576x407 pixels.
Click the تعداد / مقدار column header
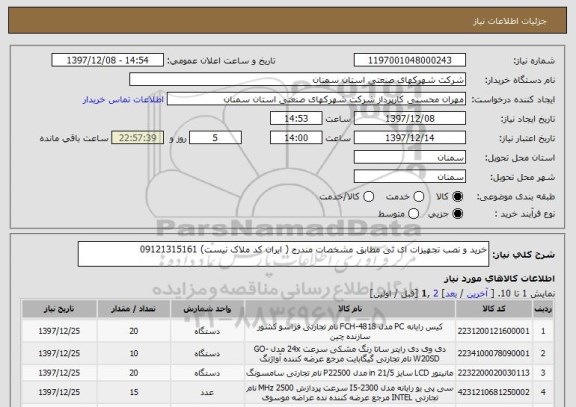(134, 309)
